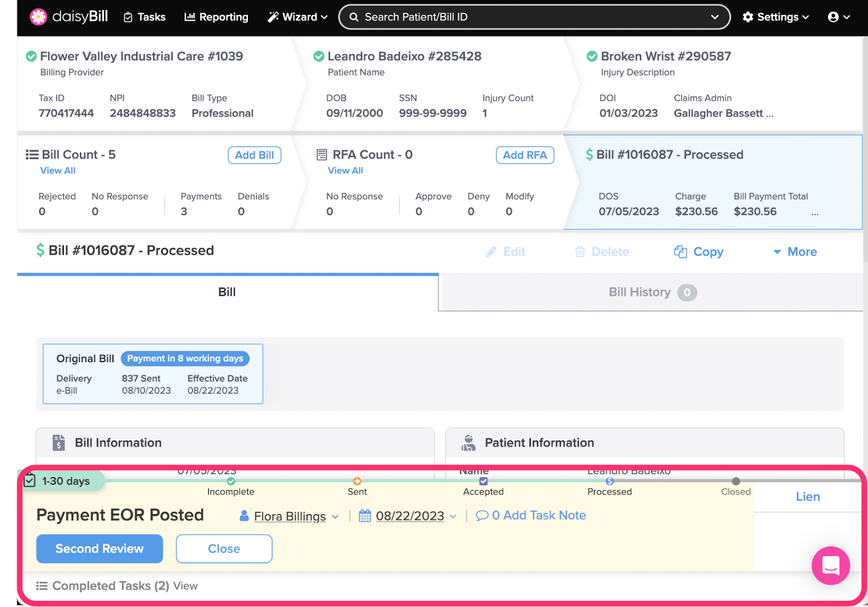
Task: Open the Settings dropdown
Action: pyautogui.click(x=776, y=17)
